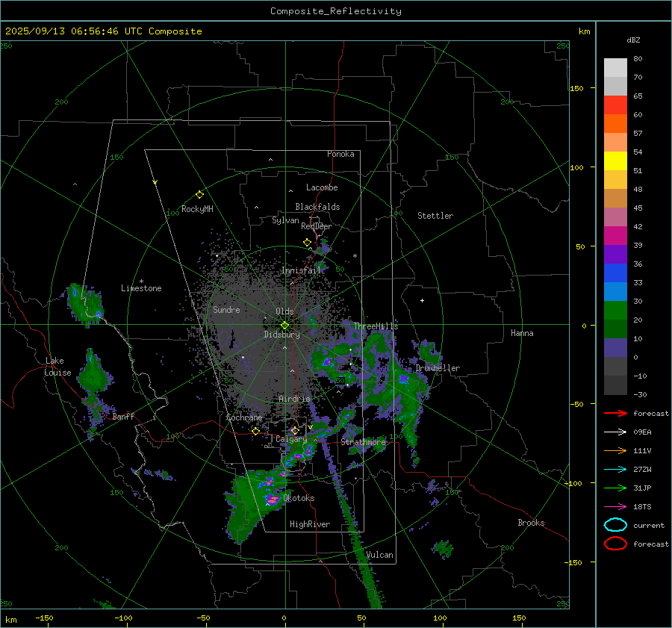Pick the green 31JP arrow legend icon
Viewport: 672px width, 628px height.
coord(615,488)
